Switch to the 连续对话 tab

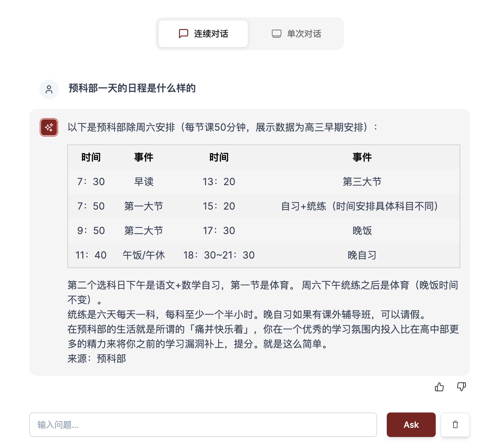(x=203, y=34)
